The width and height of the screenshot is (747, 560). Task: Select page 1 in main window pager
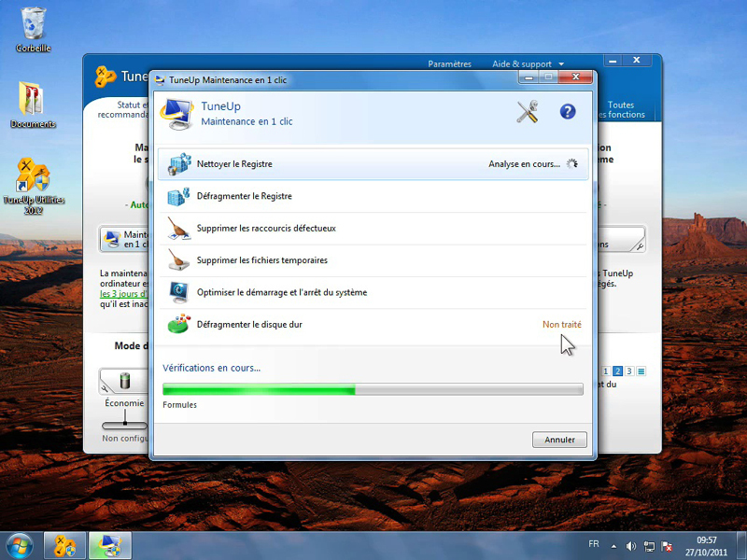[x=606, y=371]
